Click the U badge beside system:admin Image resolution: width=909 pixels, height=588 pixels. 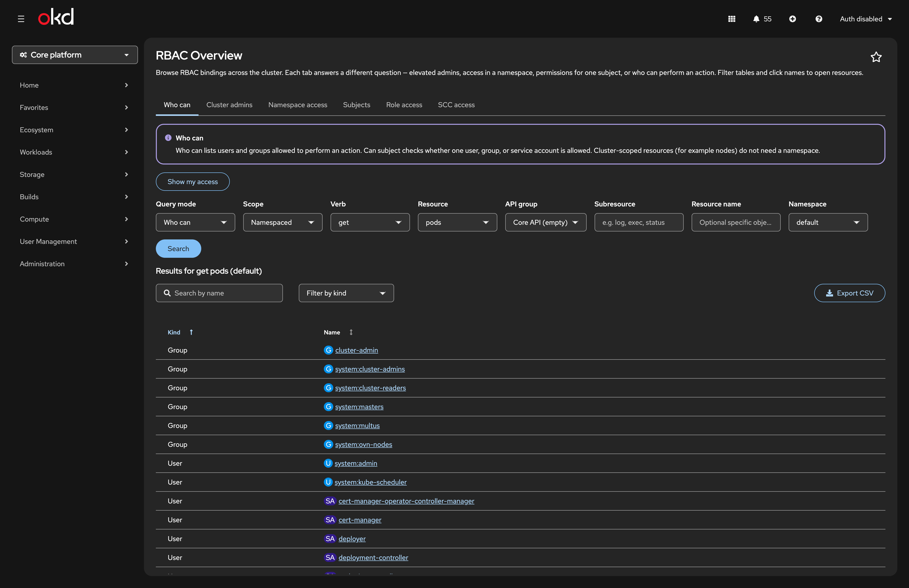[x=328, y=463]
